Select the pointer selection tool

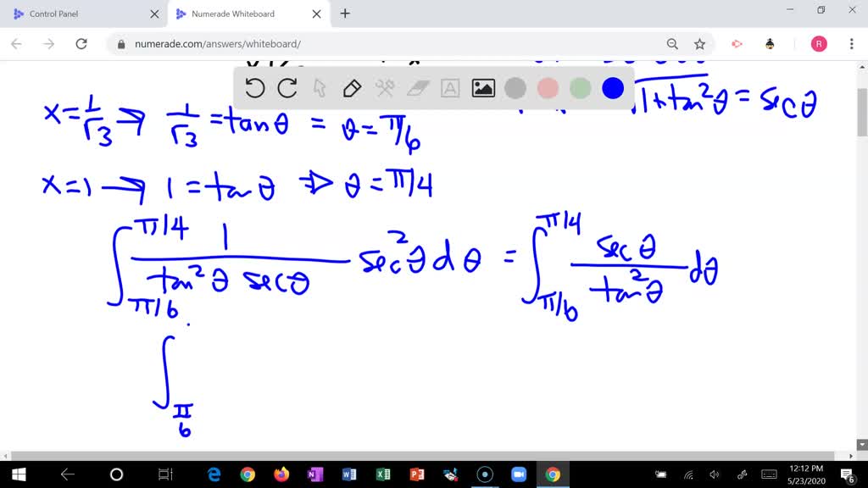320,88
